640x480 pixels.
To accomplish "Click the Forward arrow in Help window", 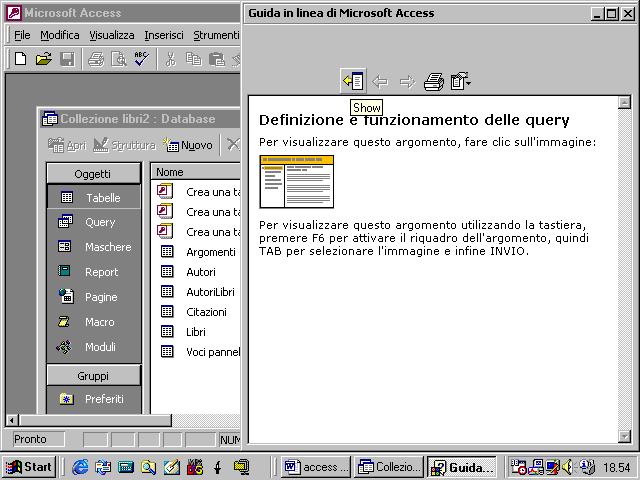I will (x=407, y=82).
